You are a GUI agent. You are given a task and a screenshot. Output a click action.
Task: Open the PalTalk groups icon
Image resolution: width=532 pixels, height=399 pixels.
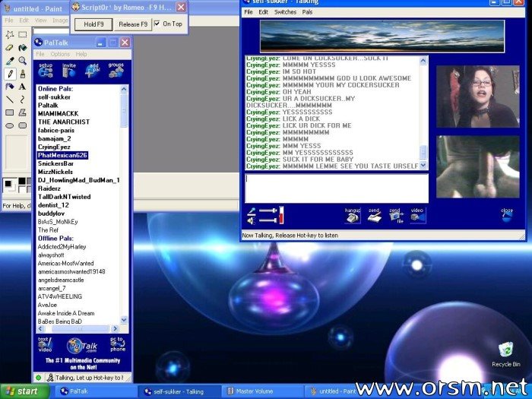(x=116, y=70)
